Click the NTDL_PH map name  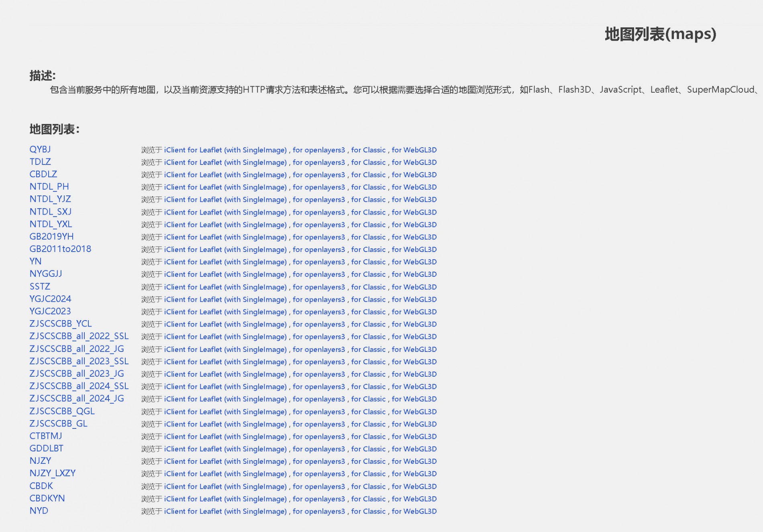pos(49,187)
